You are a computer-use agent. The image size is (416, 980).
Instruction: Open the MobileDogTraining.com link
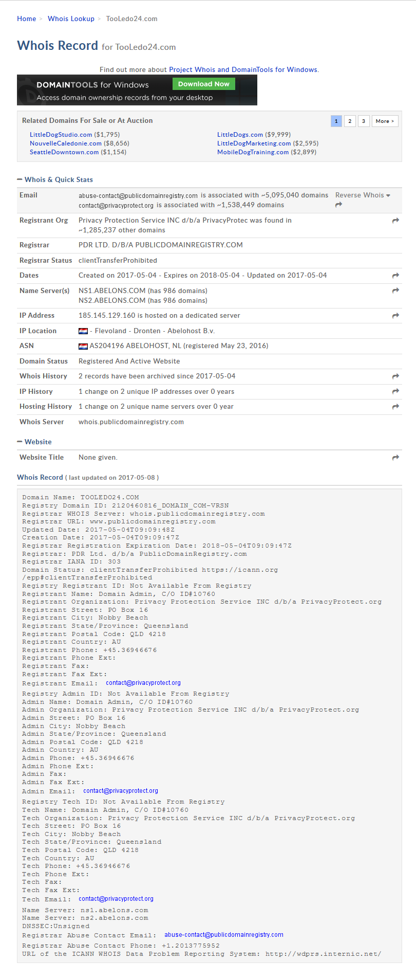coord(253,152)
